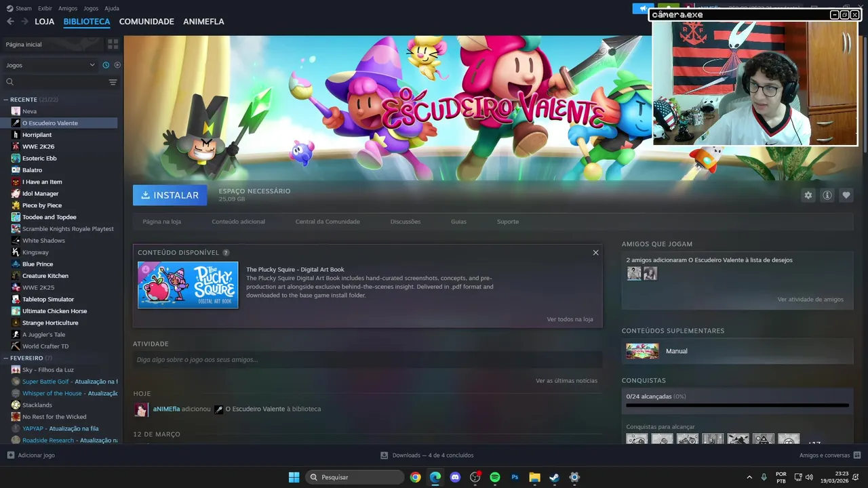Close the Conteúdo Disponível panel

(x=595, y=253)
